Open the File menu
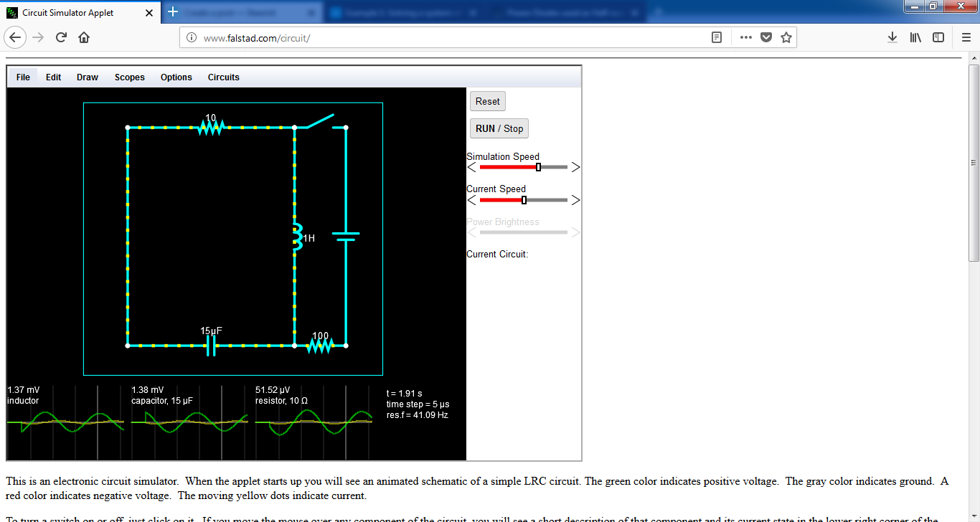This screenshot has height=522, width=980. click(x=23, y=77)
